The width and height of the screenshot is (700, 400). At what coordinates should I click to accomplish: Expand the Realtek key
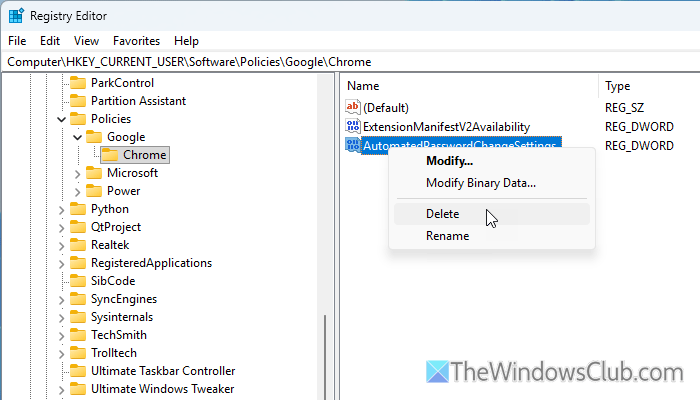point(62,245)
